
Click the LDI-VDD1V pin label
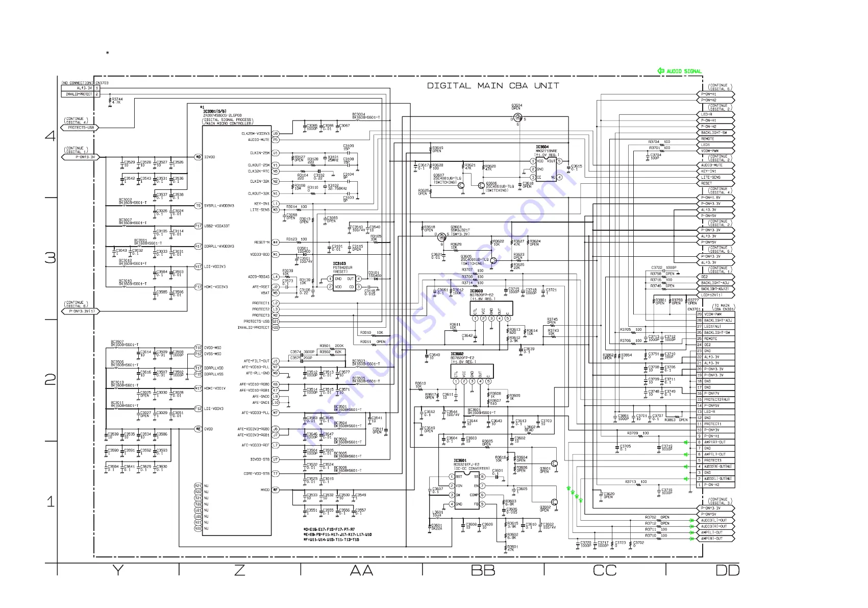pyautogui.click(x=214, y=408)
